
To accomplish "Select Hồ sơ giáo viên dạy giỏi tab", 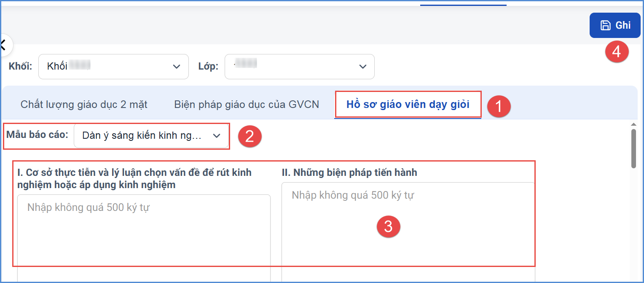I will tap(408, 105).
